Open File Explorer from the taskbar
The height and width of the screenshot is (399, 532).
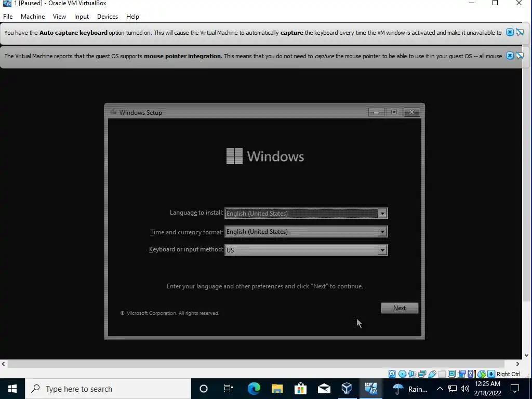pos(277,389)
